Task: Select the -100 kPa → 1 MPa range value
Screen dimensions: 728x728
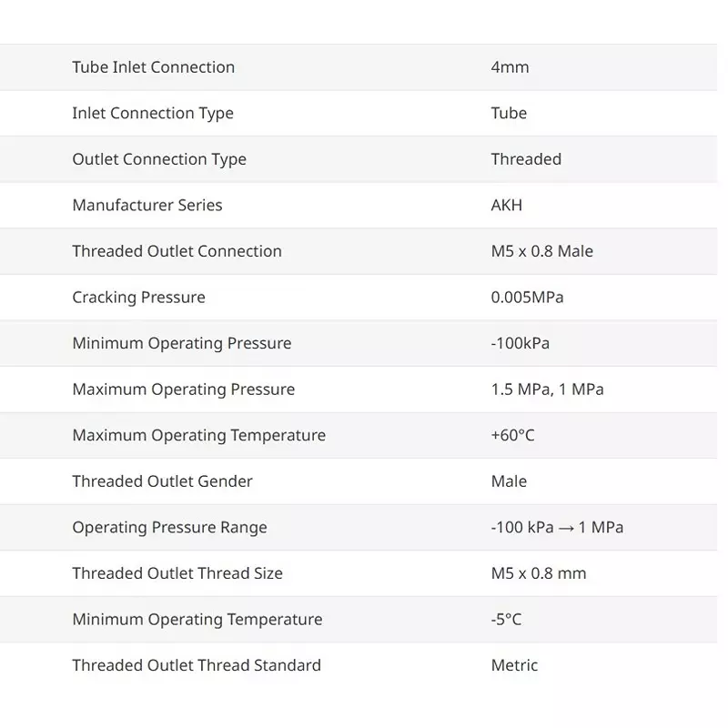Action: click(557, 528)
